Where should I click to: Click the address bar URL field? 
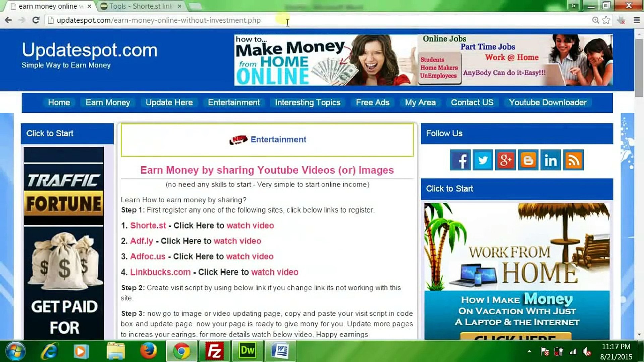coord(319,20)
